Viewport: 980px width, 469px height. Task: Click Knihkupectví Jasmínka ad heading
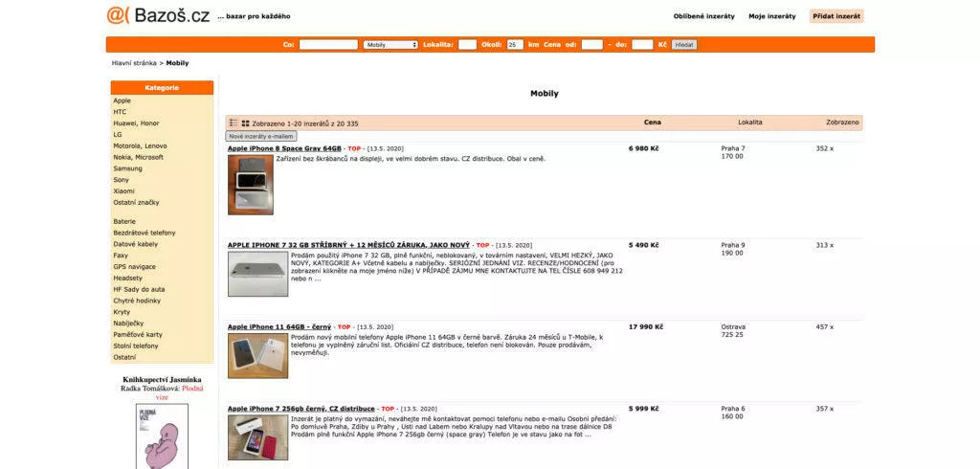tap(162, 380)
